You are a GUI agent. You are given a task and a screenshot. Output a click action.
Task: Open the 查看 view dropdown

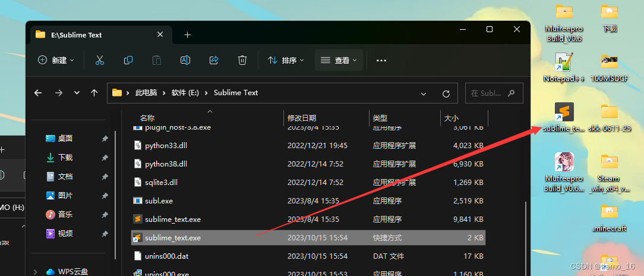[x=339, y=60]
